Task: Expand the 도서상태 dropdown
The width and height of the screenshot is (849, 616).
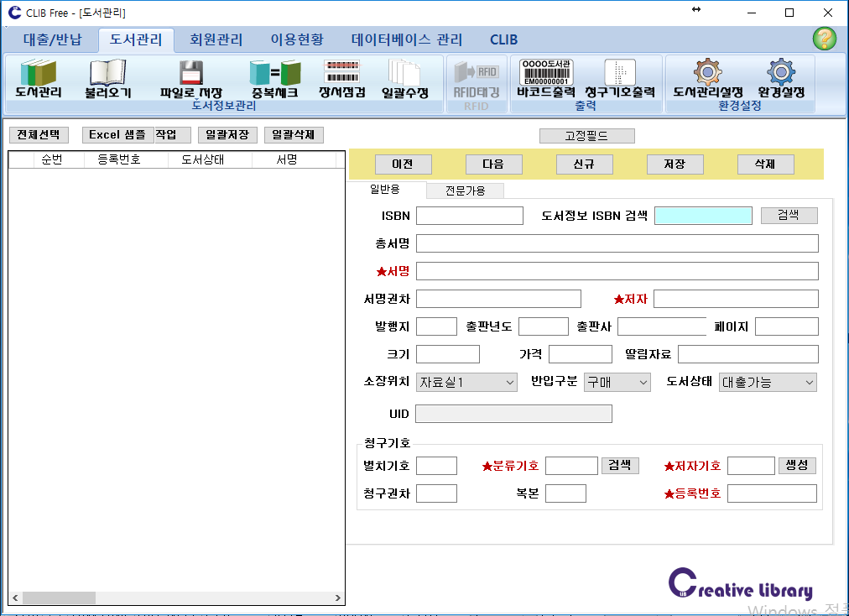Action: [768, 383]
